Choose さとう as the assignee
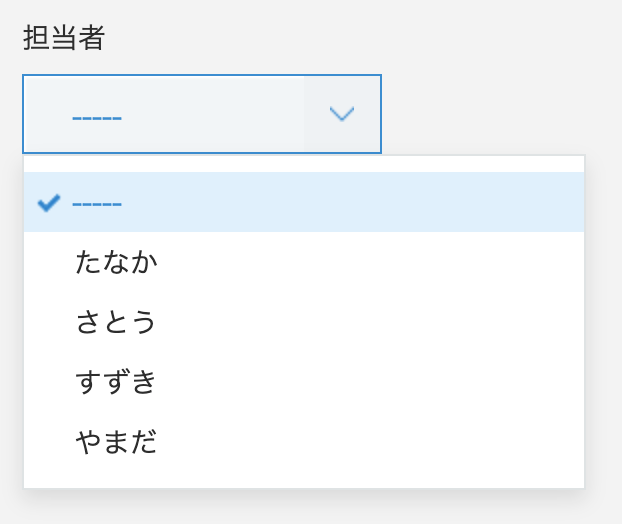Viewport: 622px width, 524px height. click(x=116, y=322)
